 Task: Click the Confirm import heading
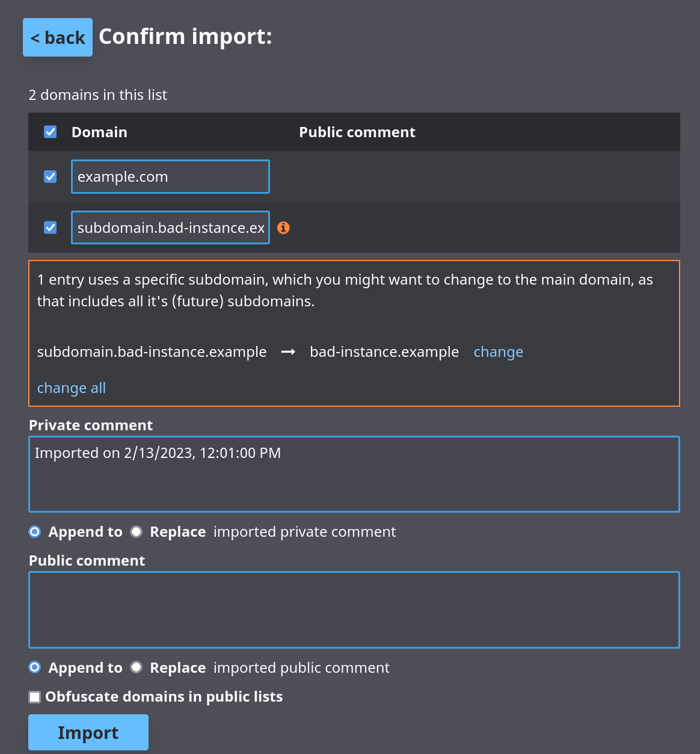[185, 36]
